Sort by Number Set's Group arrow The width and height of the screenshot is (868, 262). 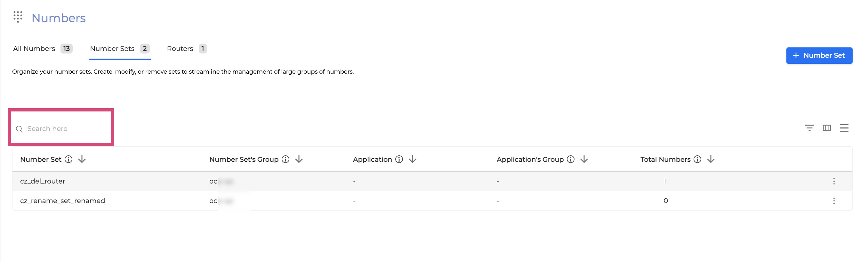click(x=299, y=160)
